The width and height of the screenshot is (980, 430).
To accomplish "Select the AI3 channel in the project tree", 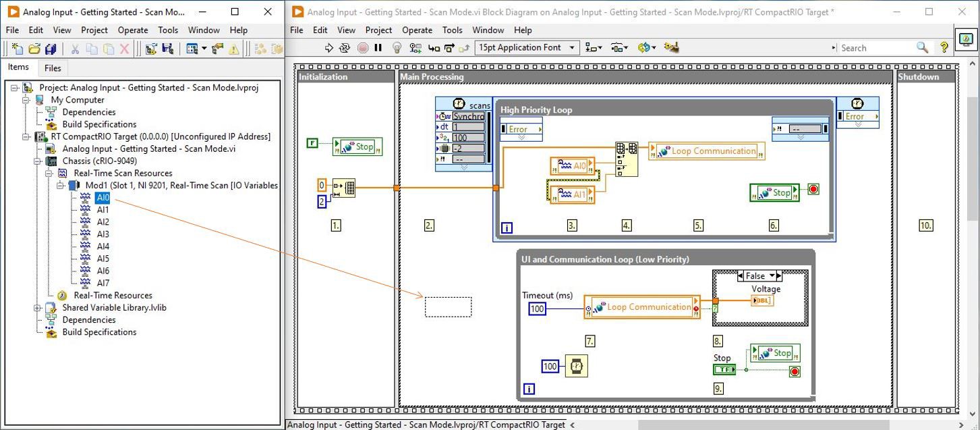I will 103,234.
